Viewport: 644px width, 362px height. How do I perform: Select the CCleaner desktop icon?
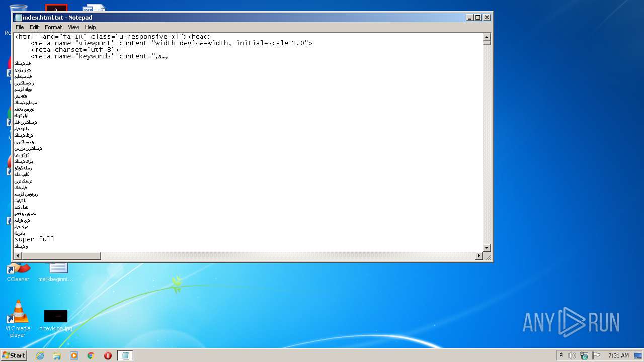(18, 272)
